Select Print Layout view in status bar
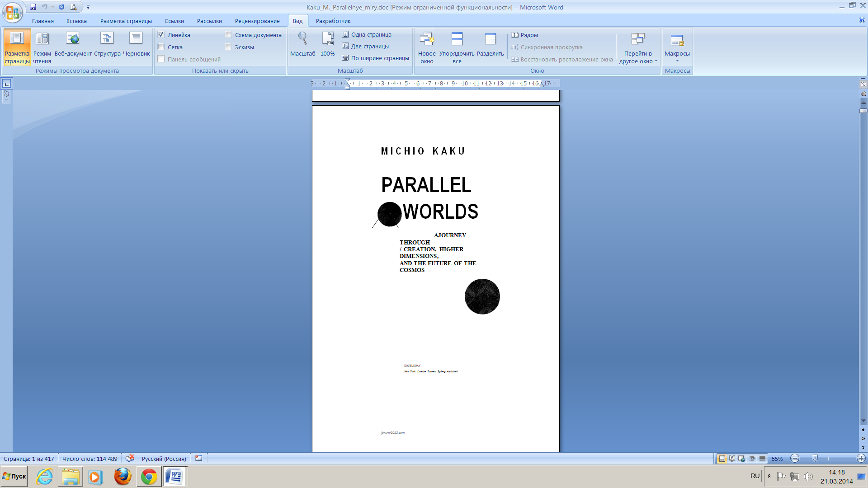Image resolution: width=868 pixels, height=488 pixels. pos(722,459)
